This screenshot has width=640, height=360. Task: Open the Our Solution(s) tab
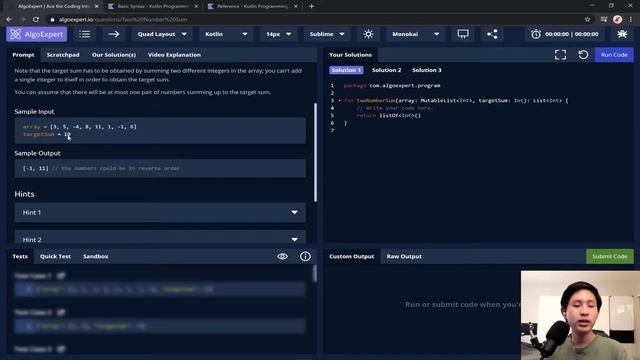tap(114, 55)
